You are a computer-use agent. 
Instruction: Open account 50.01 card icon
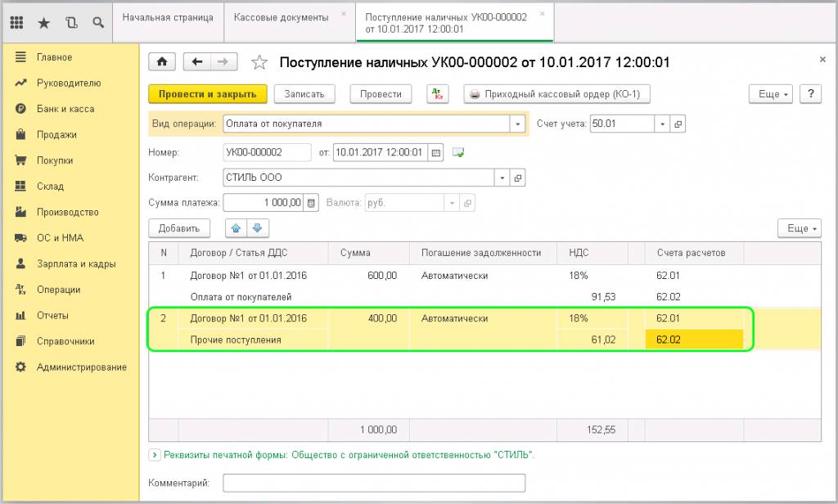(678, 124)
